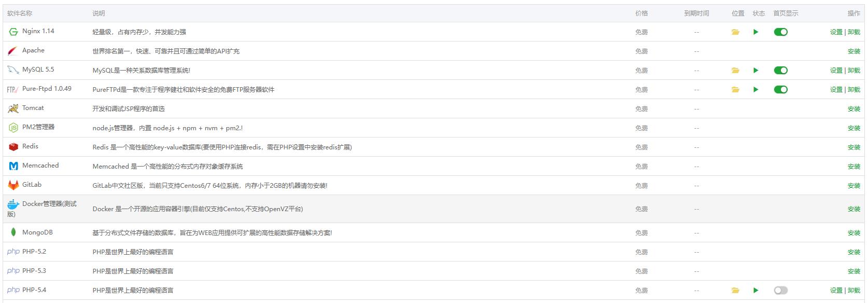Click the Apache feather icon
Image resolution: width=868 pixels, height=303 pixels.
click(x=13, y=51)
